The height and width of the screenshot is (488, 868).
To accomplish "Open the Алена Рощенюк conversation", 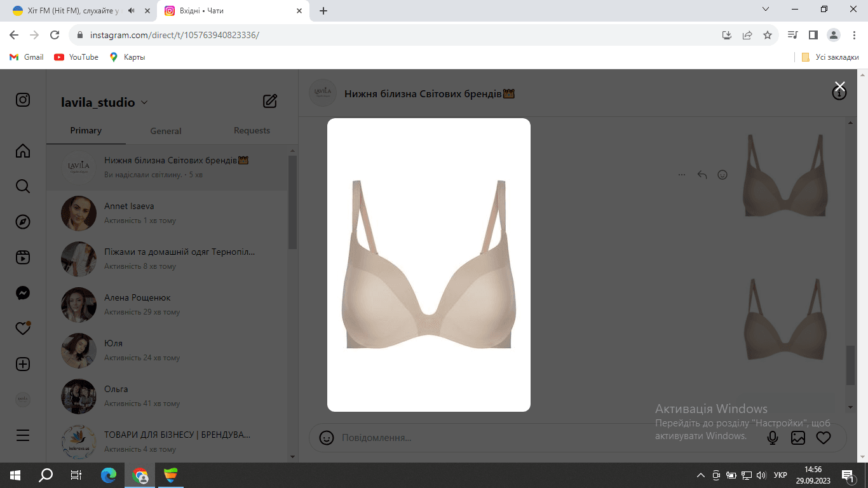I will point(167,304).
